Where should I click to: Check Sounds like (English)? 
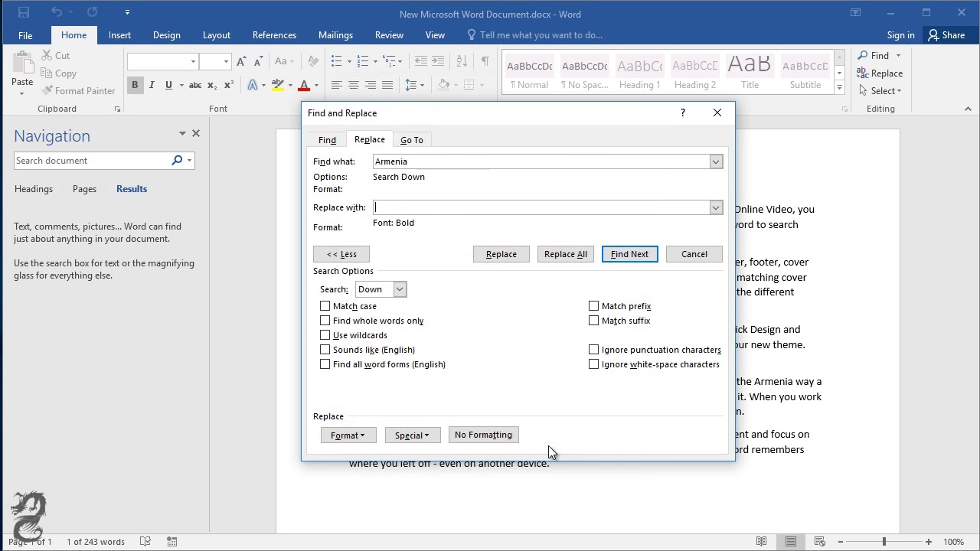[325, 350]
